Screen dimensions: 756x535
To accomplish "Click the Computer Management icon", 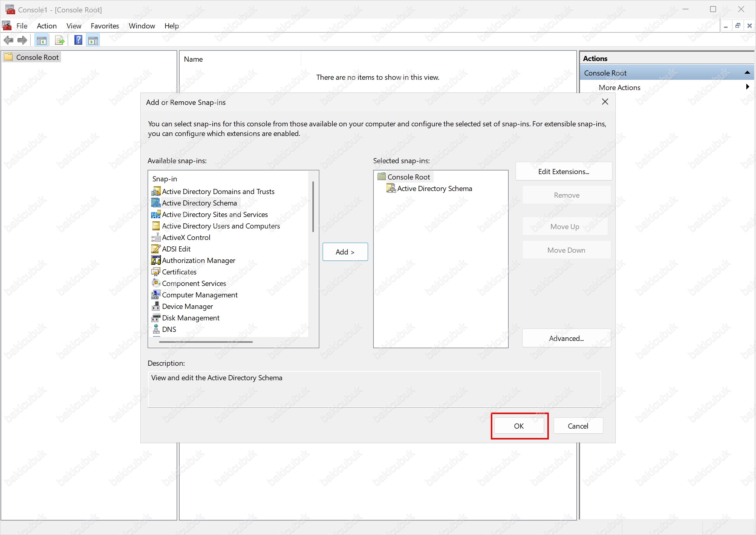I will click(x=156, y=295).
